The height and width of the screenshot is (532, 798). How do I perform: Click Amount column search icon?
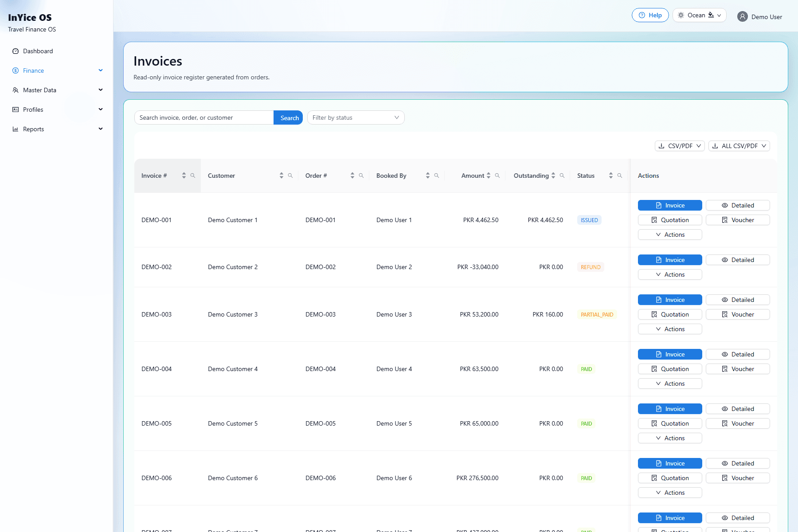click(x=497, y=176)
